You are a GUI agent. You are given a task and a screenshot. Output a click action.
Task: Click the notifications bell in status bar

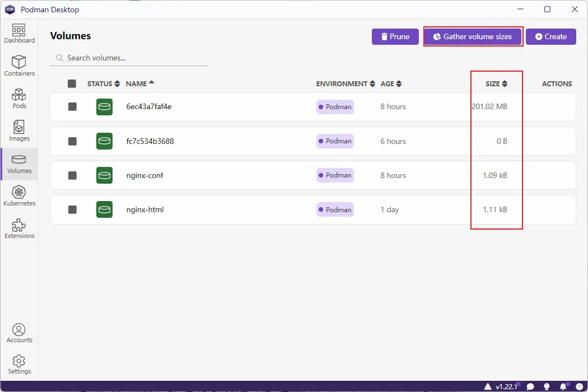click(x=563, y=386)
